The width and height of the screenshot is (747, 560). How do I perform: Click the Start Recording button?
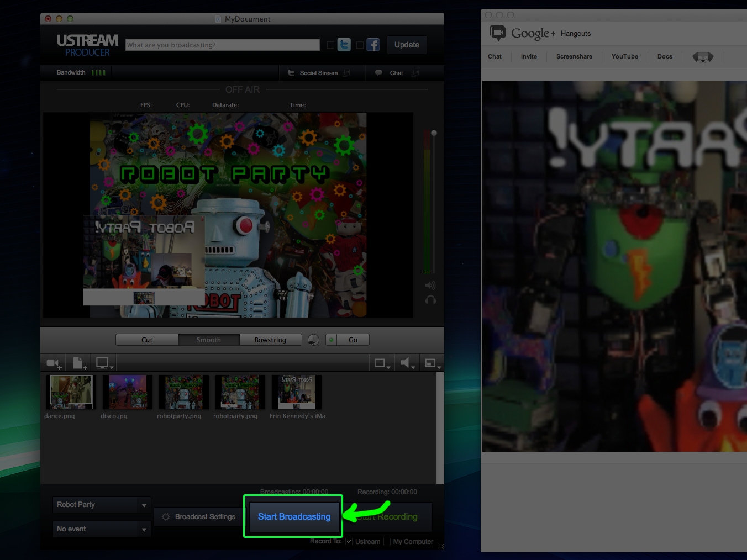pyautogui.click(x=388, y=517)
